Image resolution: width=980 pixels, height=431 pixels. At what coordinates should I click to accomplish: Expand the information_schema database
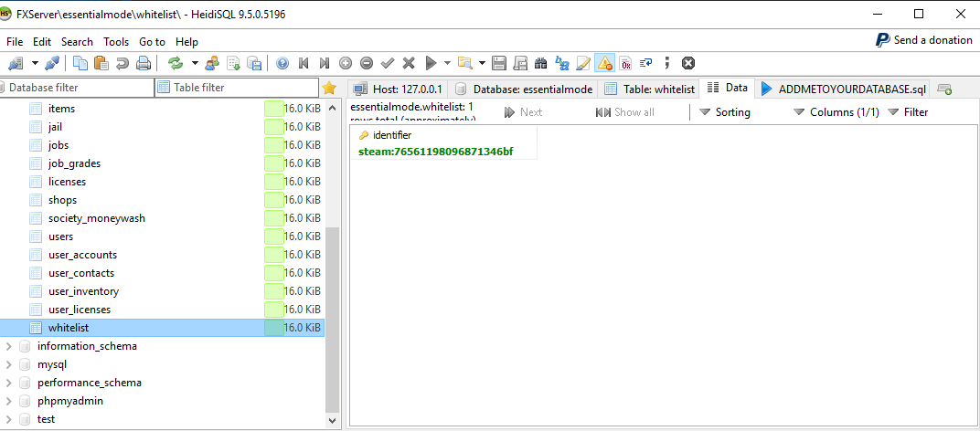pyautogui.click(x=8, y=346)
